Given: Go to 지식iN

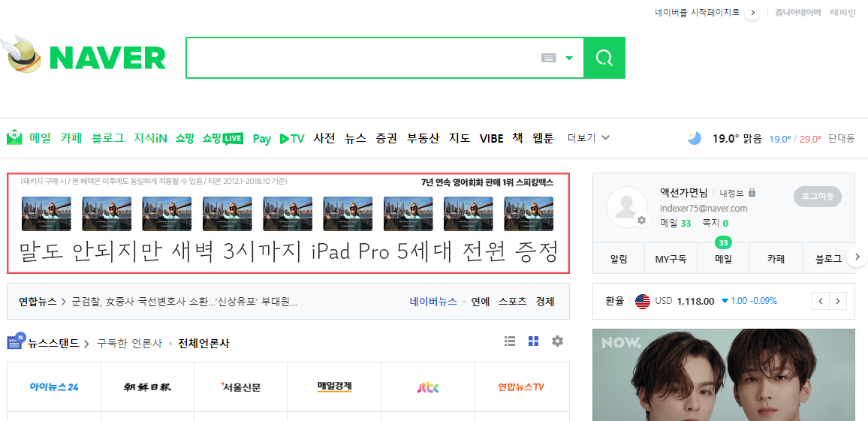Looking at the screenshot, I should point(150,138).
